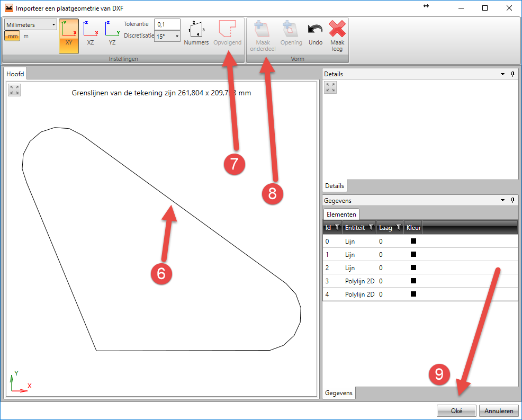This screenshot has height=420, width=522.
Task: Click black color swatch of row 3
Action: point(413,281)
